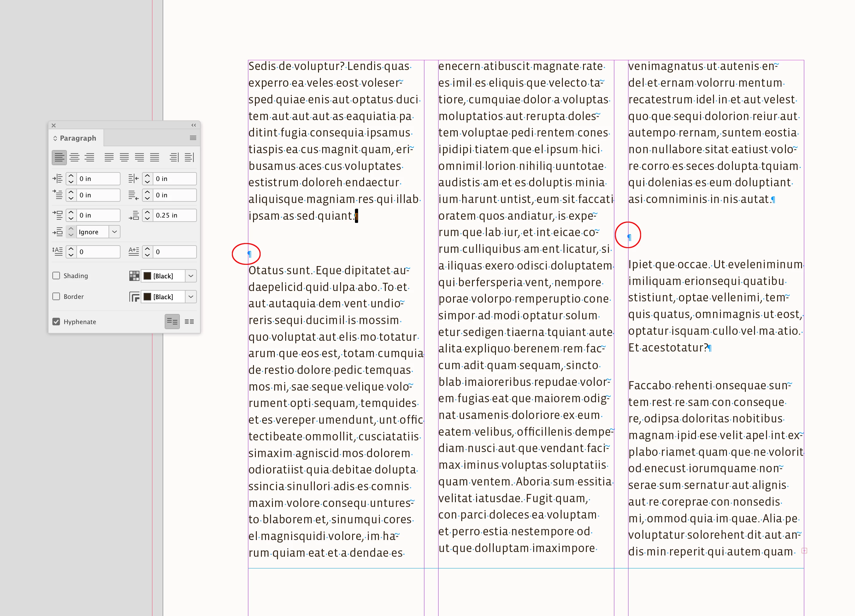Click the Left Indent input field
Screen dimensions: 855x616
[98, 178]
